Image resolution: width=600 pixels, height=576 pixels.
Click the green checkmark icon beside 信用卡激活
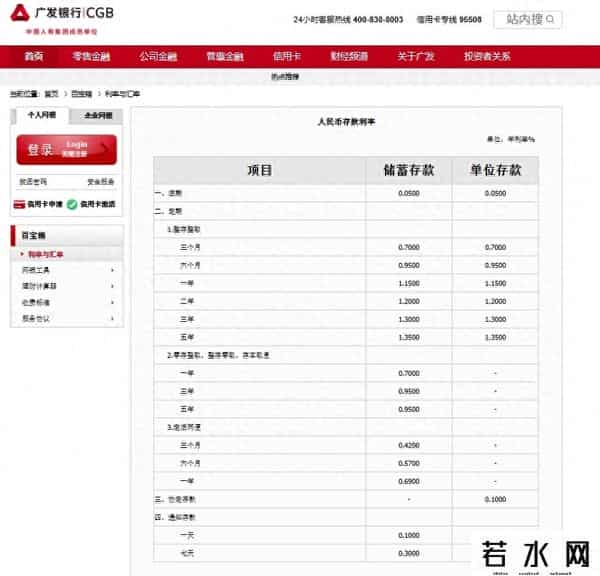pyautogui.click(x=72, y=204)
